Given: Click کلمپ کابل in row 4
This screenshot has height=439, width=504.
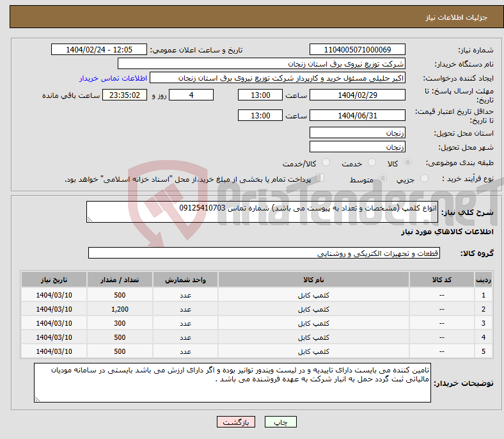Looking at the screenshot, I should point(313,337).
